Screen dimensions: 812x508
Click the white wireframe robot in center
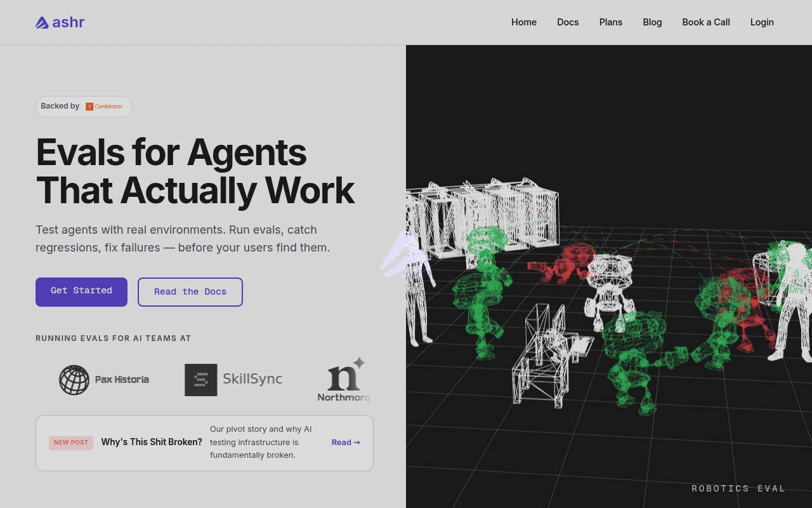pos(609,291)
